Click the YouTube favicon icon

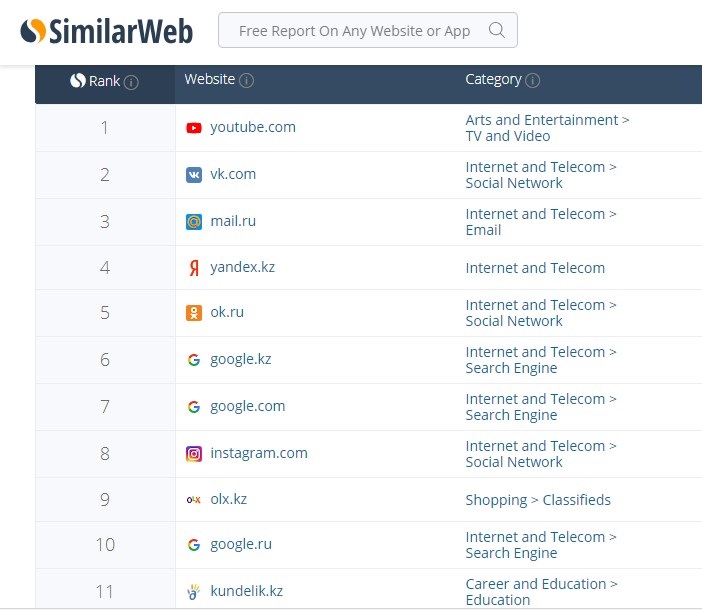point(194,127)
